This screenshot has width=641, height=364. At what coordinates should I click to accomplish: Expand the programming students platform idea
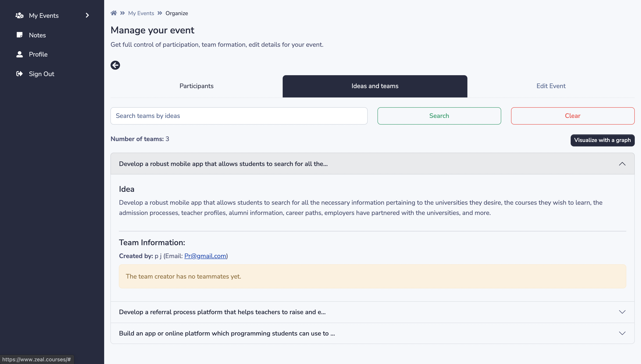372,333
